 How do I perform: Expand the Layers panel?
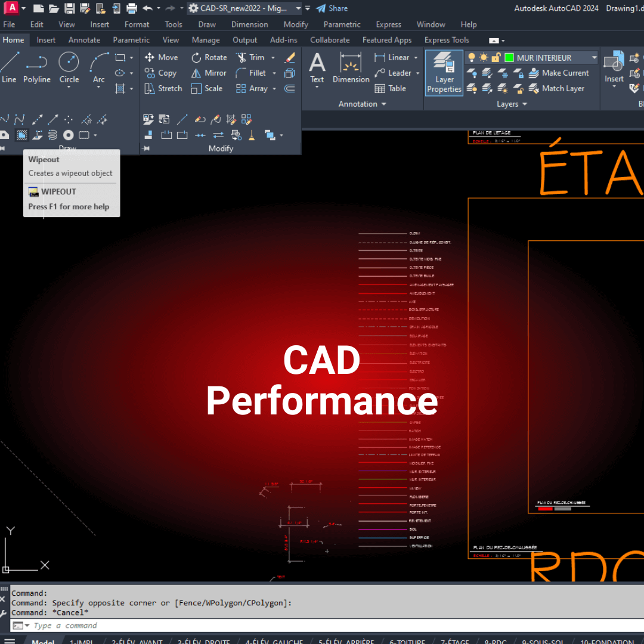point(512,104)
